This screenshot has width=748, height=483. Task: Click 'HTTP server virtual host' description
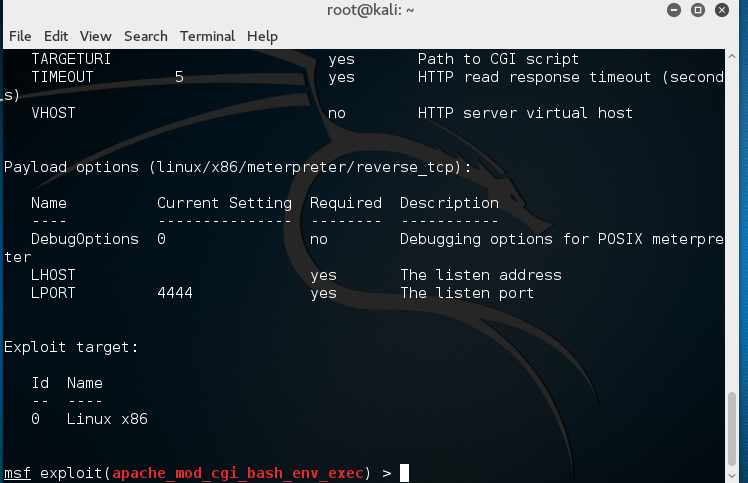click(525, 113)
